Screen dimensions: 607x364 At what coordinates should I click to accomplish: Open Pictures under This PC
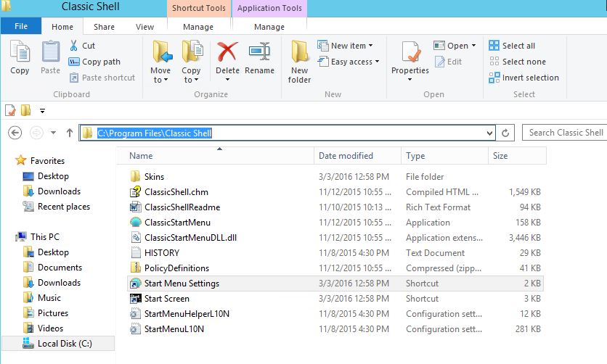46,313
